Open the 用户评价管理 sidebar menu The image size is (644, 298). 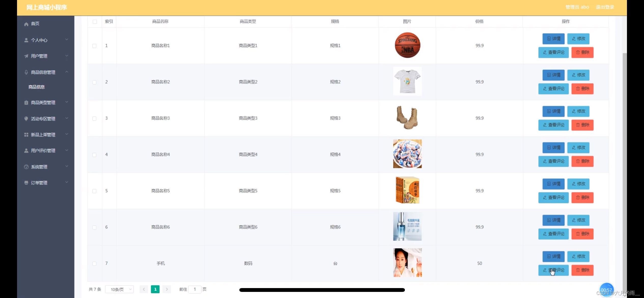pos(43,151)
